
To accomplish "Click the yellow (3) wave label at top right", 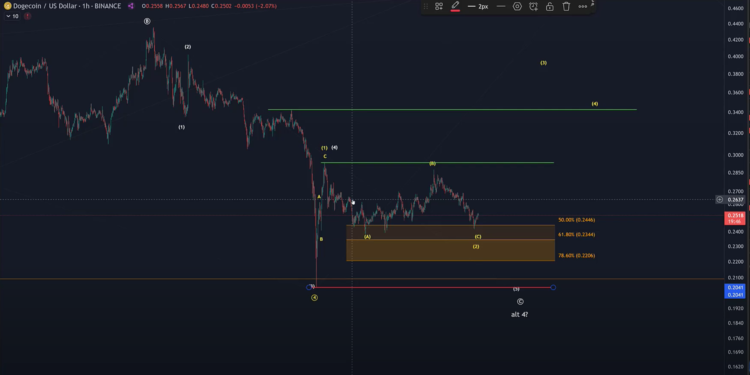I will [543, 63].
